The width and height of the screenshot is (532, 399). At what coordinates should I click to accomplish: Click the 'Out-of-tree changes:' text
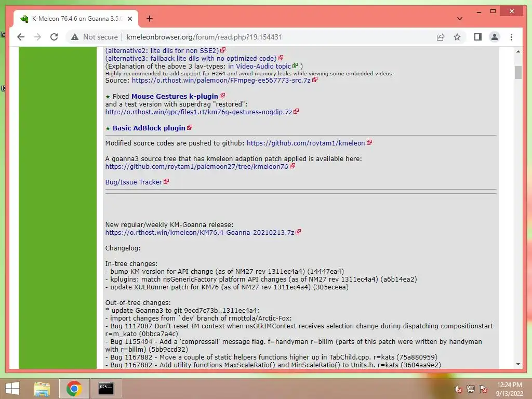click(x=138, y=303)
